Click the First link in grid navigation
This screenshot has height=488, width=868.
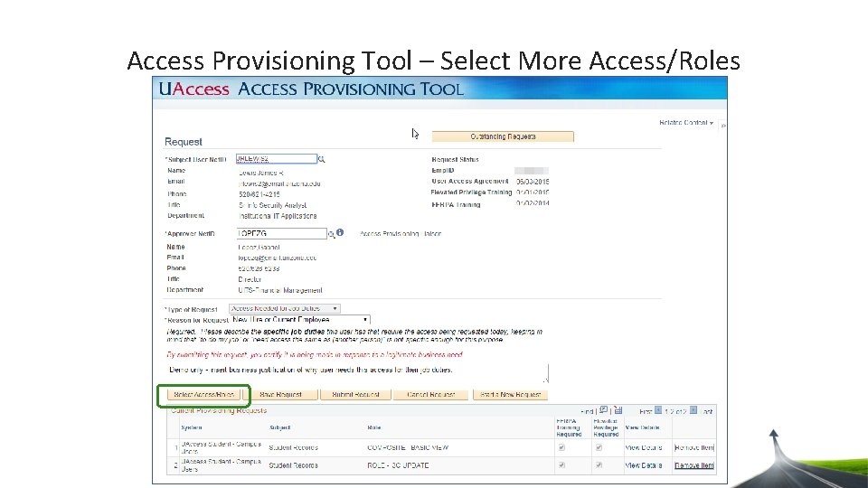coord(646,412)
